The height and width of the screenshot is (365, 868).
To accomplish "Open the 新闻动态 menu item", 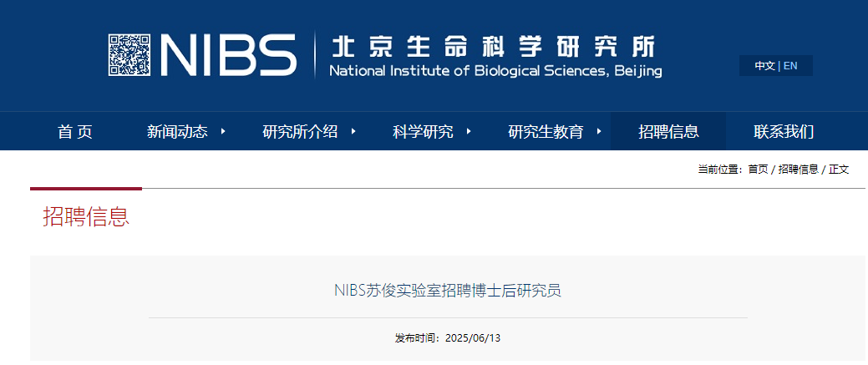I will point(177,132).
